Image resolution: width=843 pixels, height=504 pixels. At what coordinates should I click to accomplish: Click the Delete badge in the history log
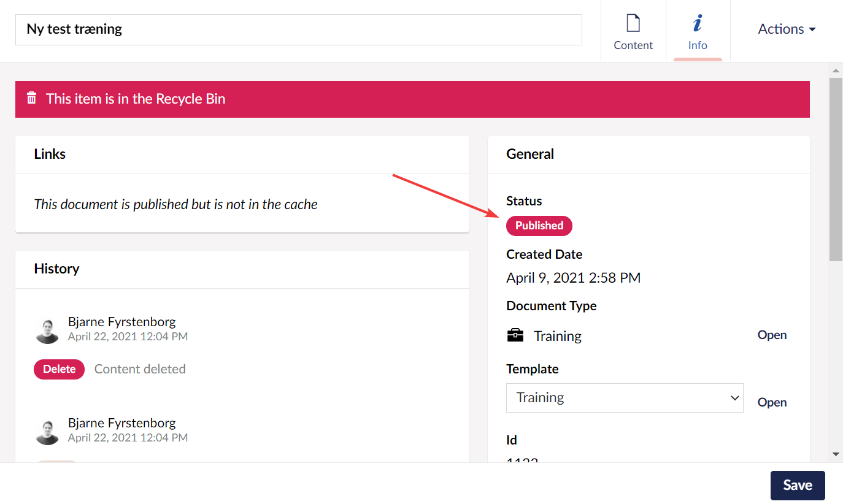59,369
